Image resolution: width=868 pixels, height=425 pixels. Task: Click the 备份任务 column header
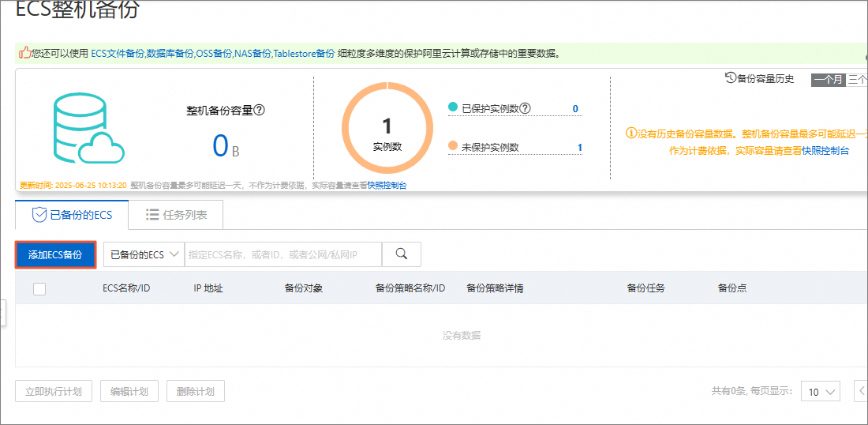[x=645, y=288]
